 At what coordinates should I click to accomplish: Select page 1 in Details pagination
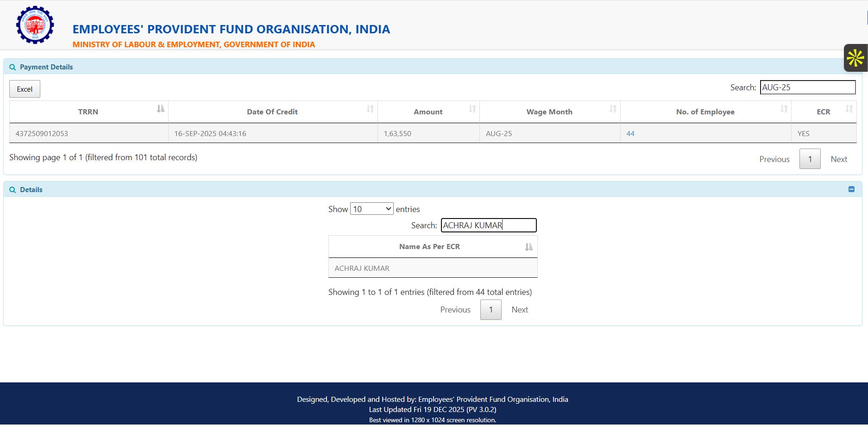491,310
